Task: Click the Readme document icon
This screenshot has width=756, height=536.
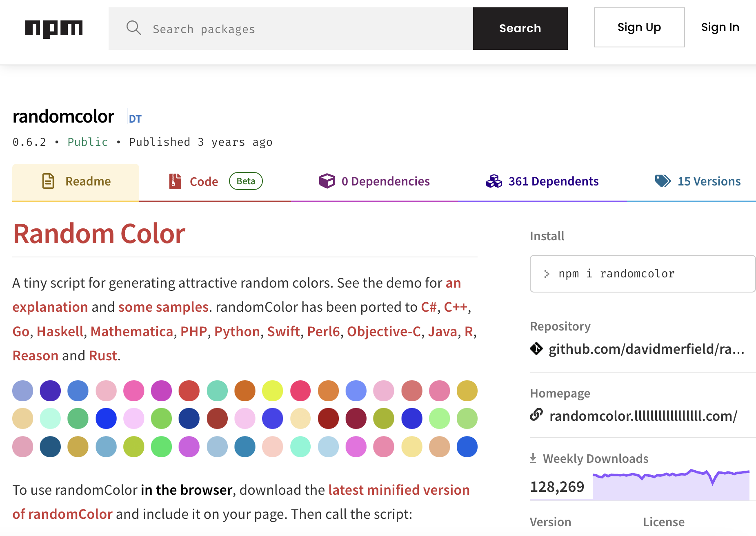Action: pos(48,181)
